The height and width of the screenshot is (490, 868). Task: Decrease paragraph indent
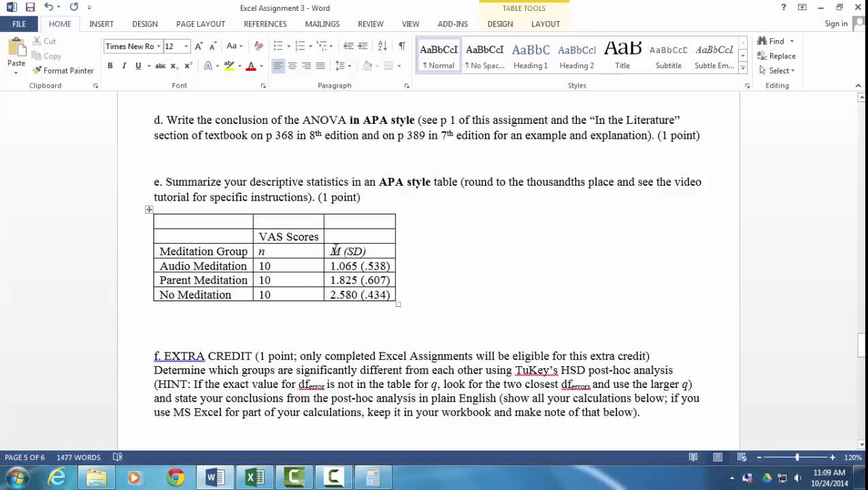[x=348, y=46]
